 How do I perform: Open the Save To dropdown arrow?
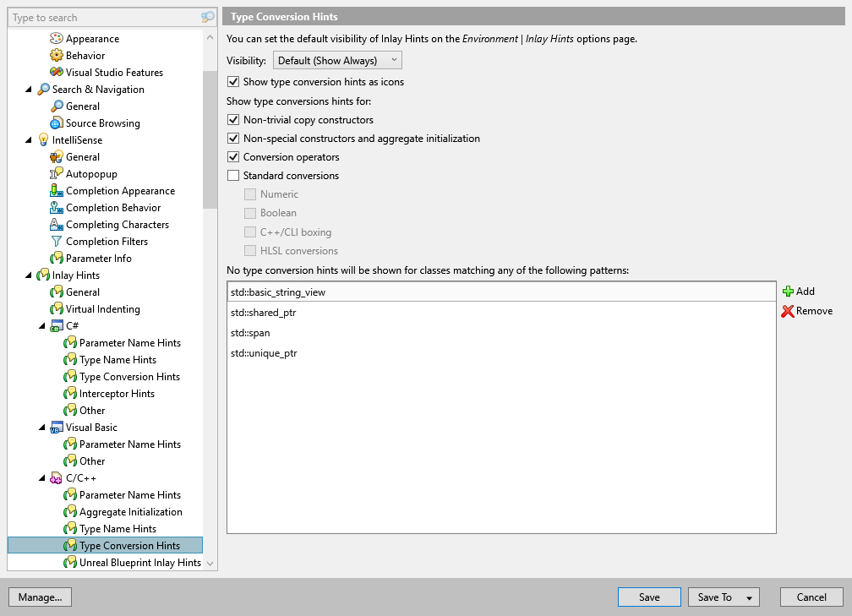tap(749, 597)
